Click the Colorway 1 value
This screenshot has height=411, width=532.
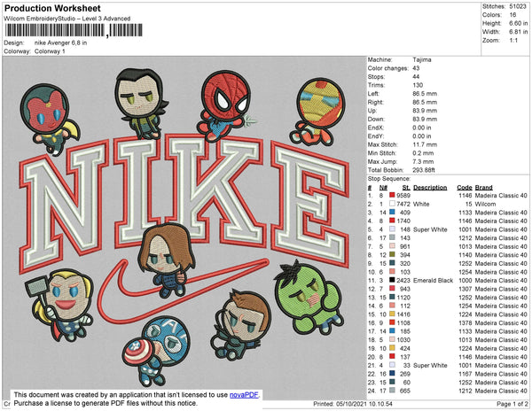pos(50,51)
